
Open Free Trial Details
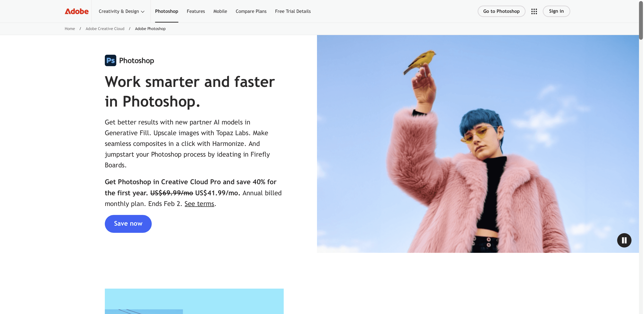point(293,11)
